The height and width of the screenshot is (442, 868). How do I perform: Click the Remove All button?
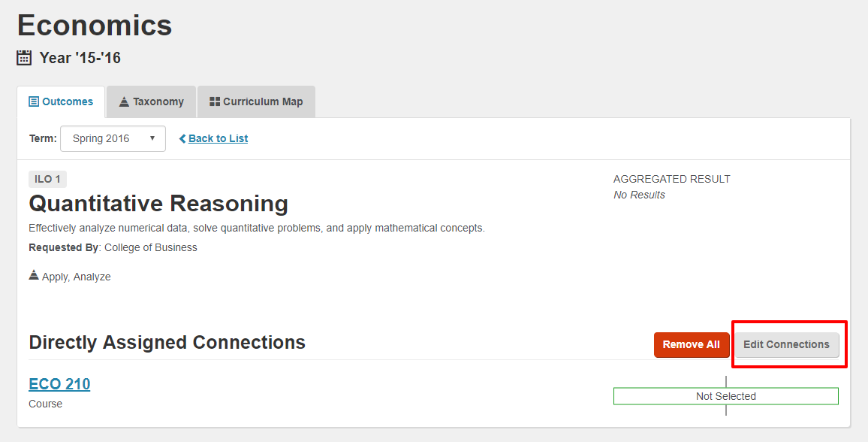coord(692,344)
